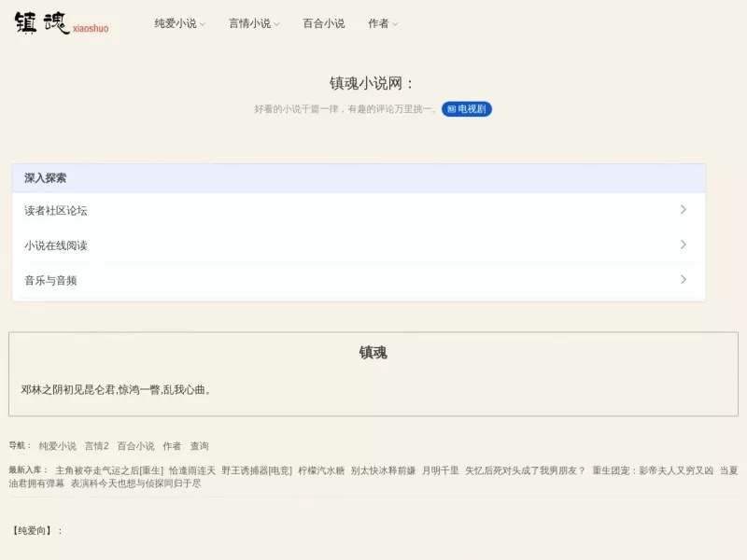Go to 百合小说 in the header menu
Screen dimensions: 747x560
click(x=324, y=23)
